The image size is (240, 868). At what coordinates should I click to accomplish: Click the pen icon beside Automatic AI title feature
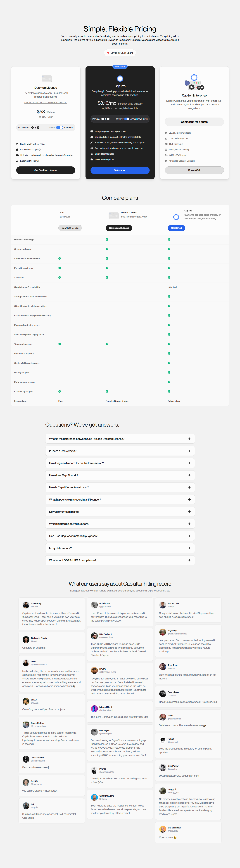point(91,142)
